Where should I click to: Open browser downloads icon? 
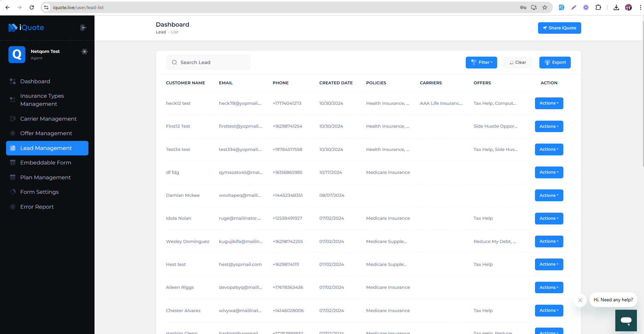click(616, 7)
